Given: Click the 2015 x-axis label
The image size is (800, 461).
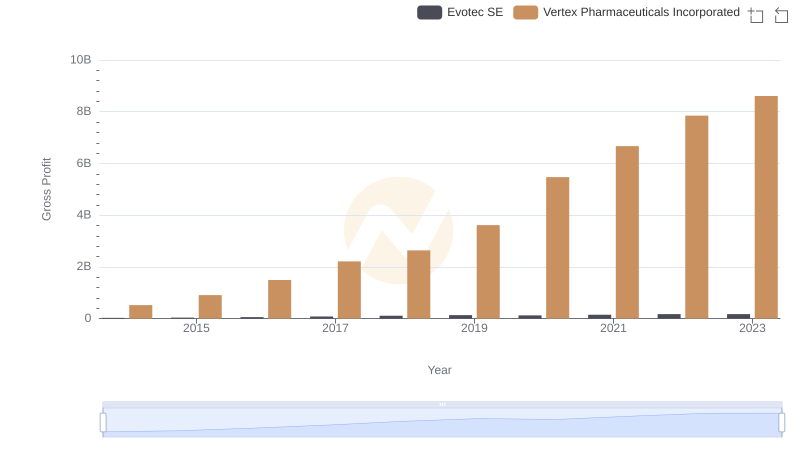Looking at the screenshot, I should [x=196, y=328].
